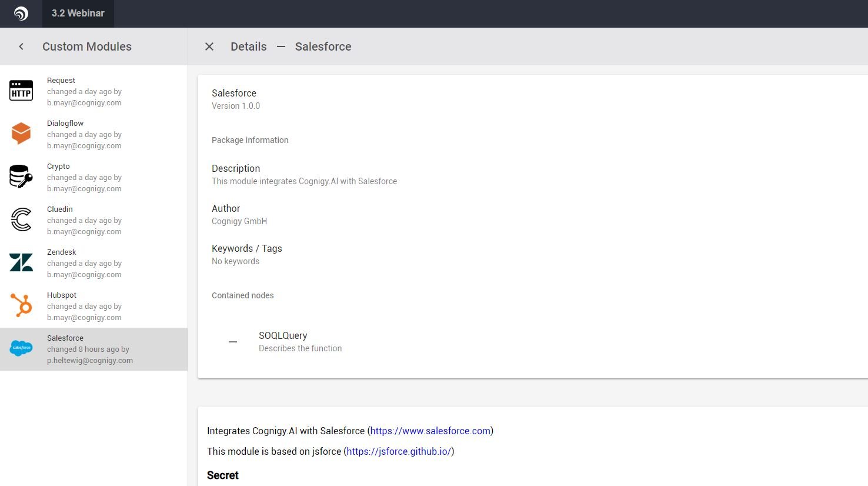Click 'This module integrates Cognigy.AI with Salesforce'
Screen dimensions: 868x486
[x=305, y=181]
